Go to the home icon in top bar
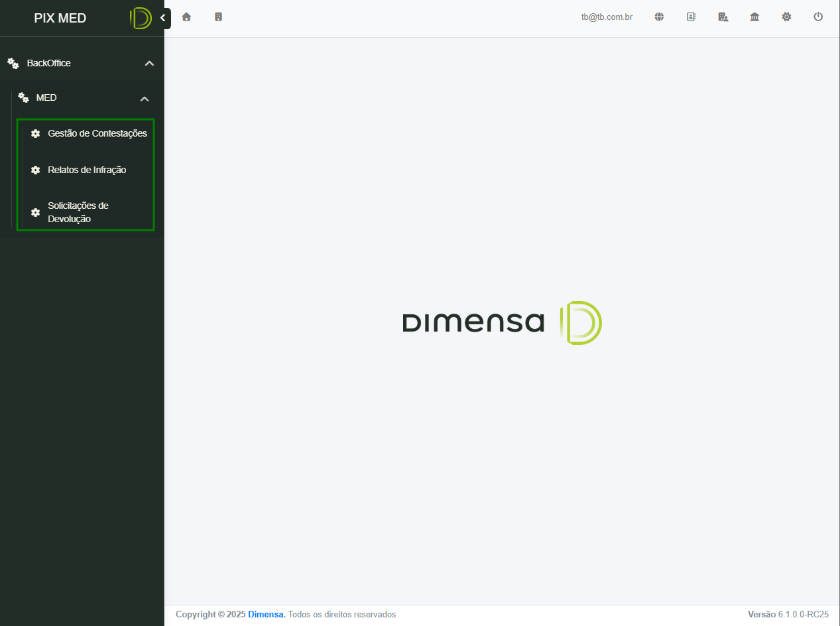This screenshot has width=840, height=626. [x=186, y=17]
